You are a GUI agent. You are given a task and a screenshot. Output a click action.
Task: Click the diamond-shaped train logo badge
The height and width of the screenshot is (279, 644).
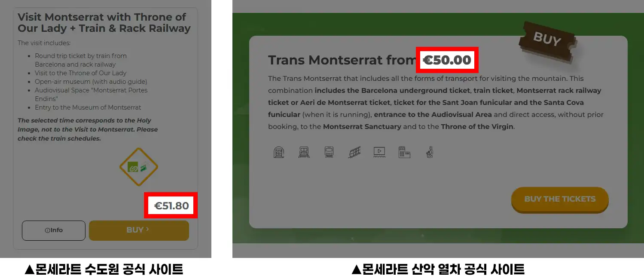tap(138, 167)
